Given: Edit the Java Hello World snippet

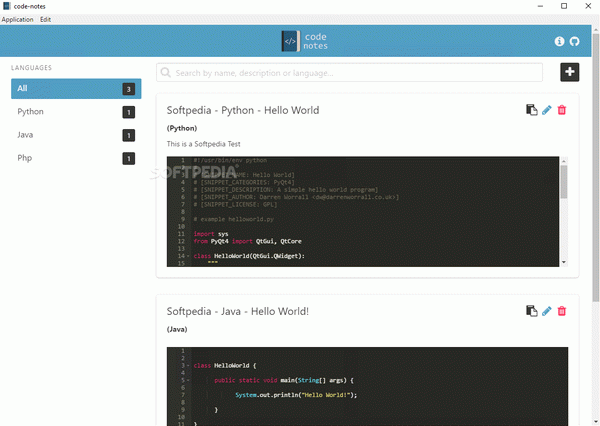Looking at the screenshot, I should pos(546,311).
